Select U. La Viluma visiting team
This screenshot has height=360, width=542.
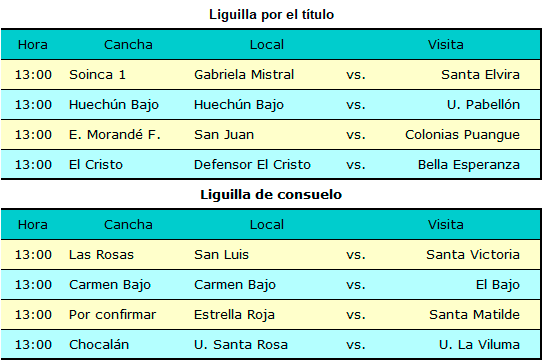[479, 345]
